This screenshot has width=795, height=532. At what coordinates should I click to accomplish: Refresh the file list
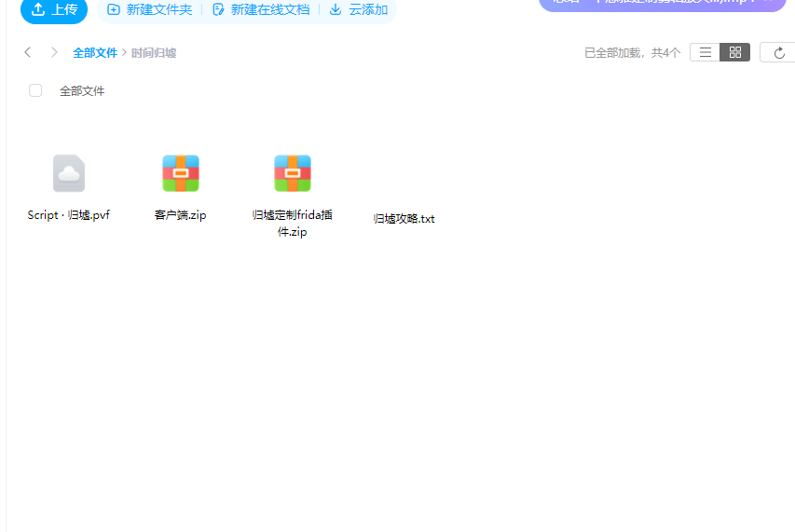779,52
